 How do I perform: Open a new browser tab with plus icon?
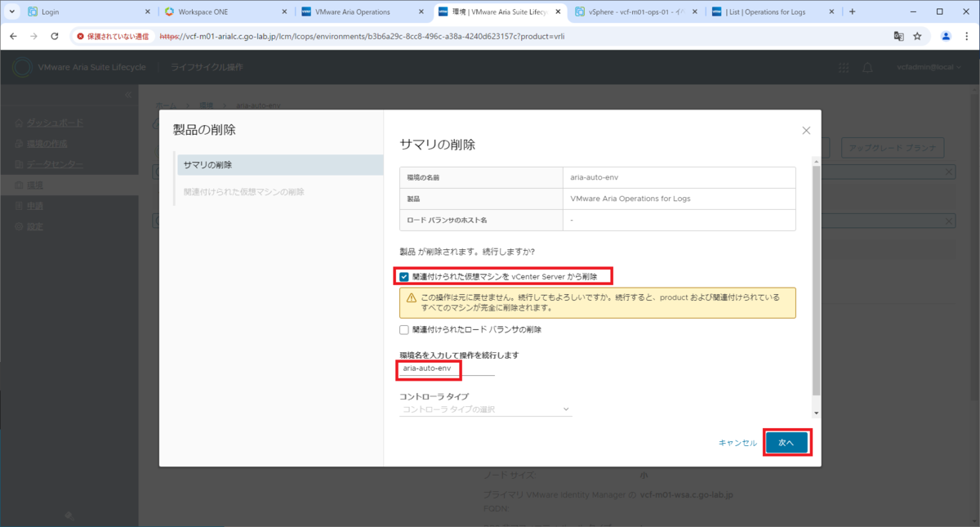coord(853,12)
